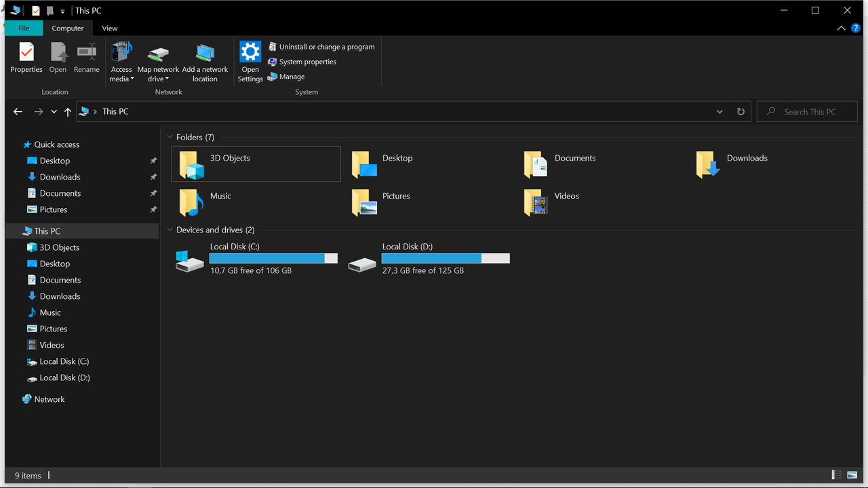This screenshot has width=868, height=488.
Task: Click "10,7 GB free of 106 GB" text
Action: click(251, 270)
